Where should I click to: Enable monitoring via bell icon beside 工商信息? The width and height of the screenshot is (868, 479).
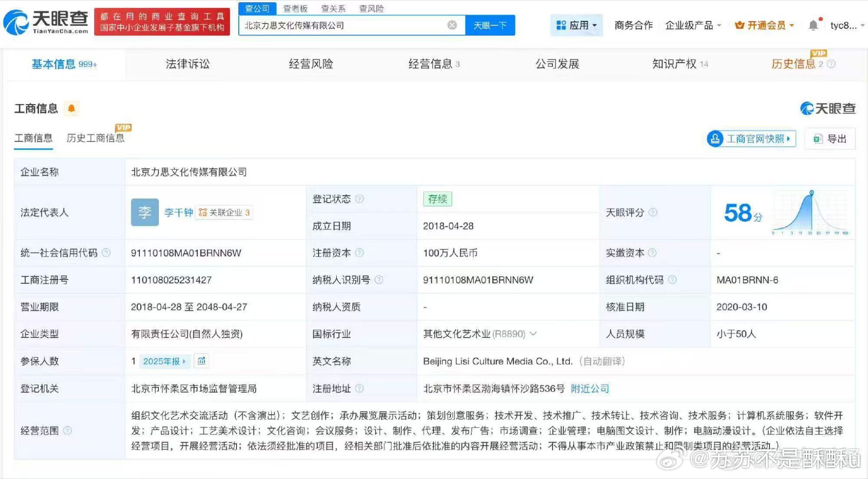[71, 108]
